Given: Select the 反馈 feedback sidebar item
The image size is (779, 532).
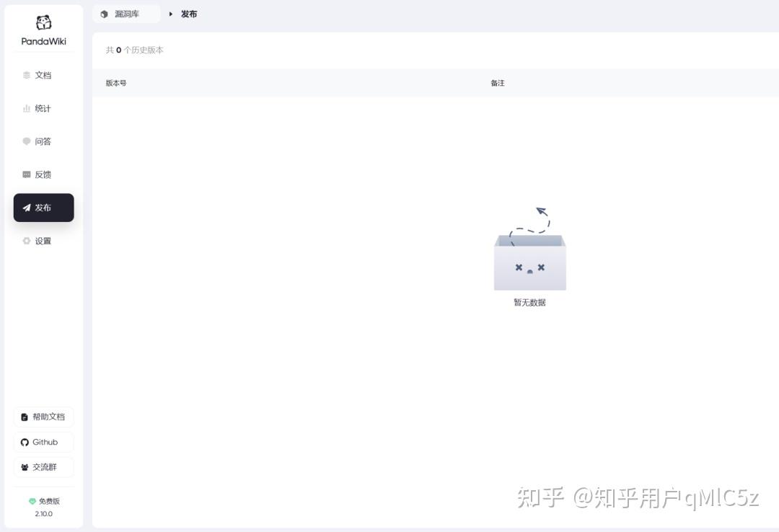Looking at the screenshot, I should 43,174.
